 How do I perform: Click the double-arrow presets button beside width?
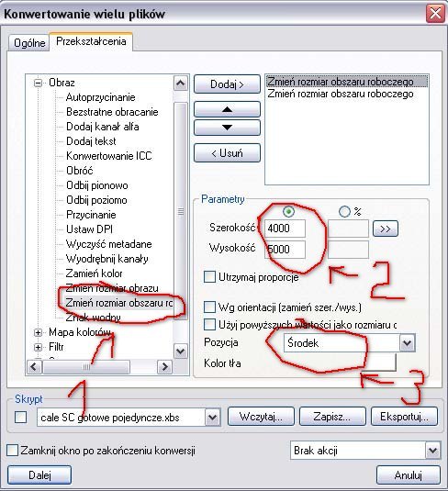click(x=386, y=229)
